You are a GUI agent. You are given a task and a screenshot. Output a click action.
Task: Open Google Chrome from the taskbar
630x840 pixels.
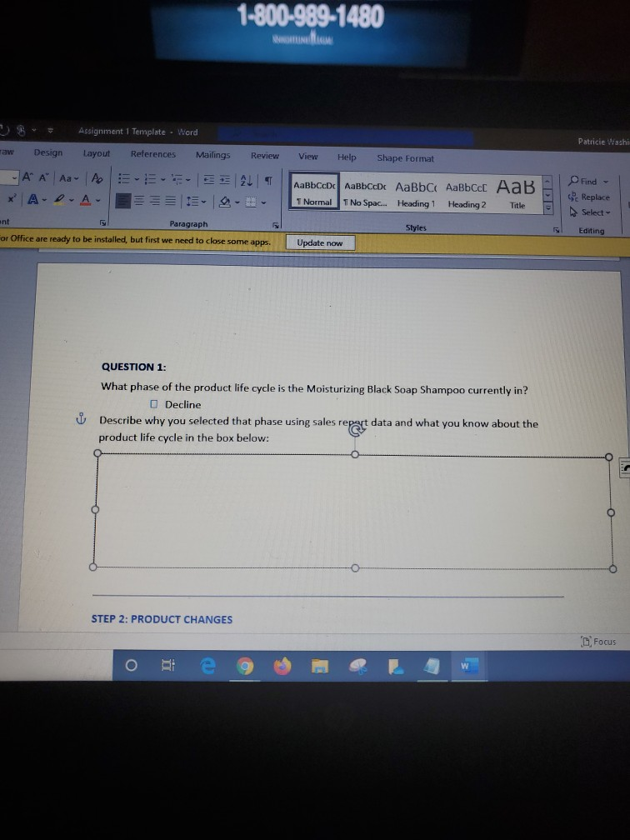(245, 666)
